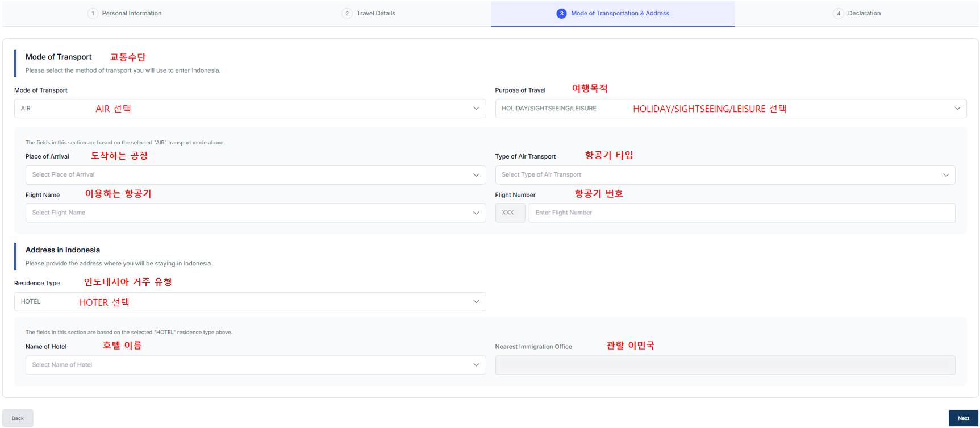Screen dimensions: 980x428
Task: Click the Type of Air Transport label
Action: (526, 157)
